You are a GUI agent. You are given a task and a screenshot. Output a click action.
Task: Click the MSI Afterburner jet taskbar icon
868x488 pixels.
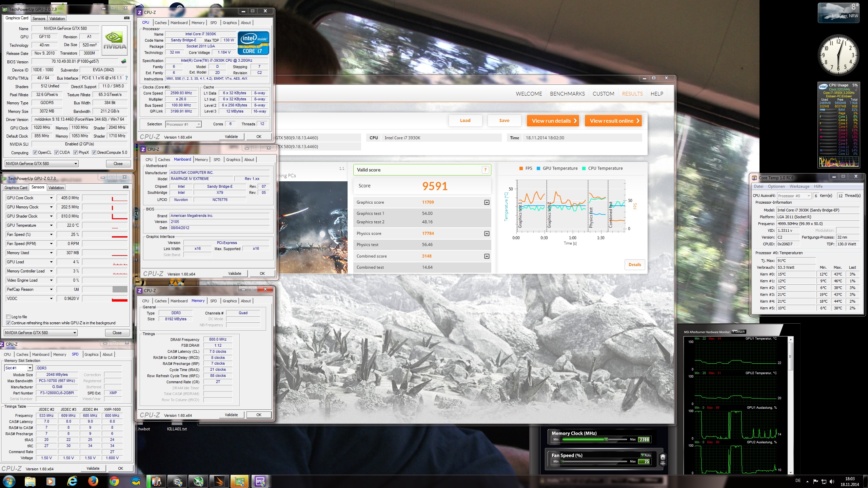point(198,481)
